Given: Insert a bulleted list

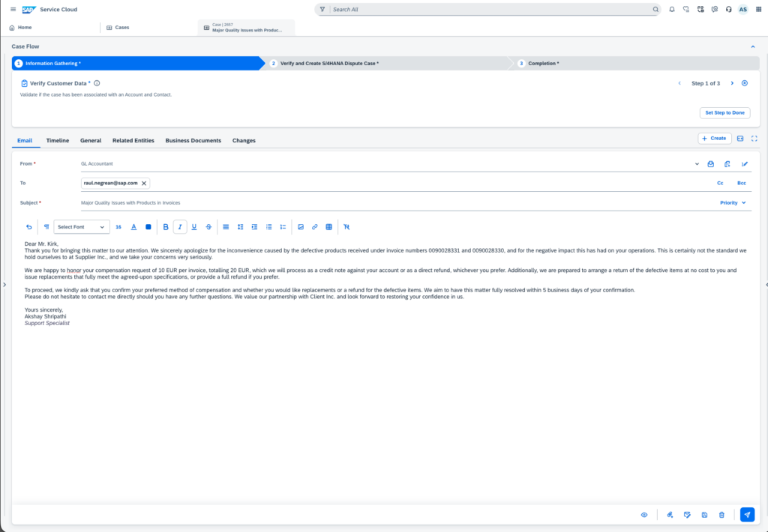Looking at the screenshot, I should click(268, 226).
